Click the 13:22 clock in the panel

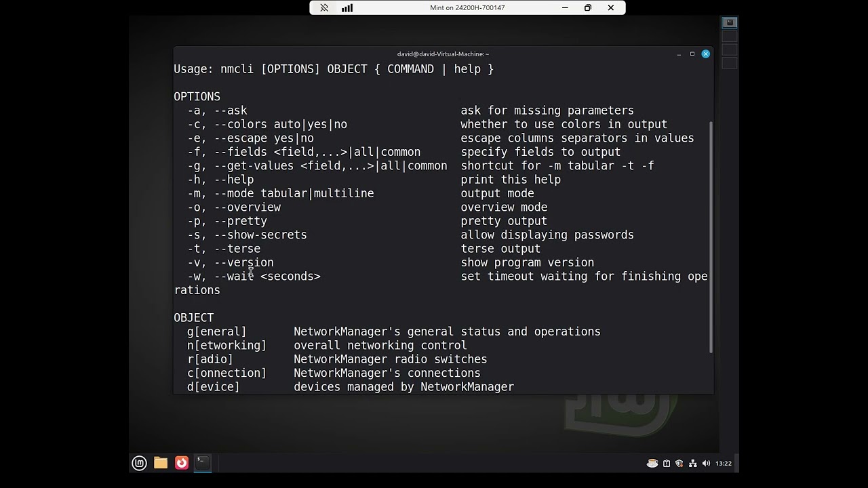[724, 464]
